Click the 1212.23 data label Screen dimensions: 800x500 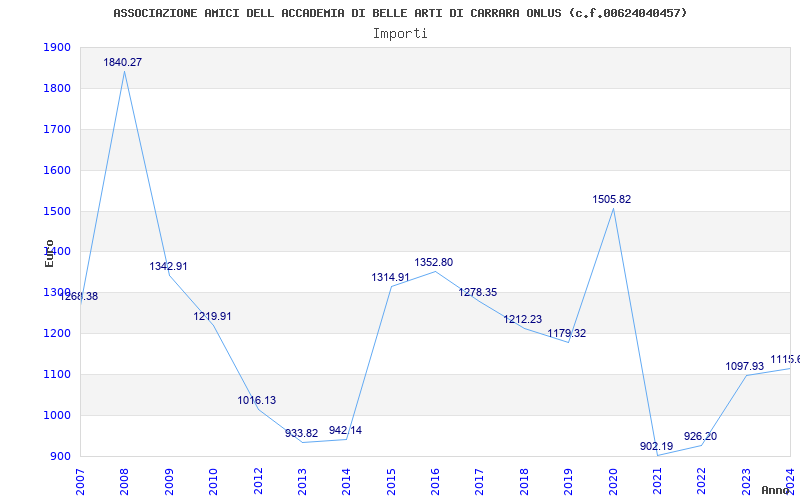click(522, 319)
